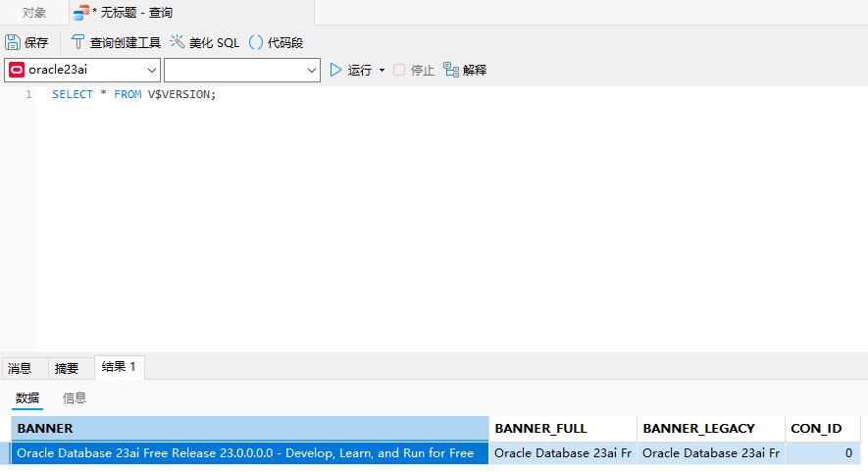
Task: Open the Query Builder tool (查询创建工具)
Action: pos(116,42)
